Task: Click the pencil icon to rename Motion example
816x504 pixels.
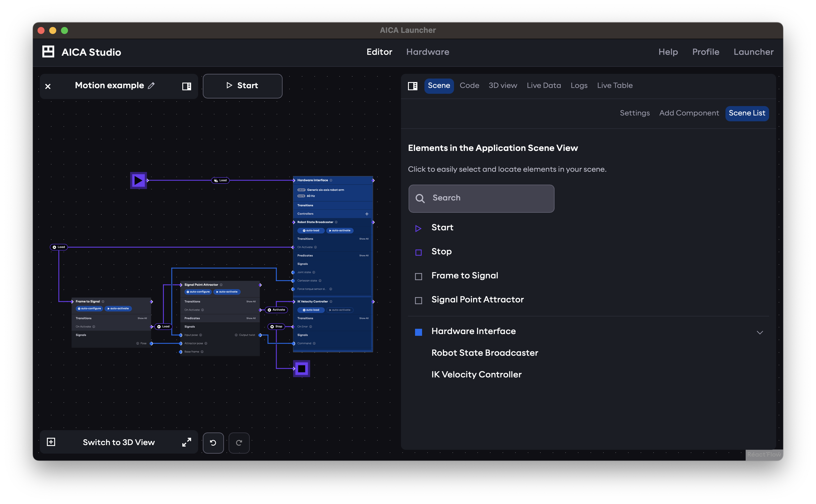Action: click(x=151, y=86)
